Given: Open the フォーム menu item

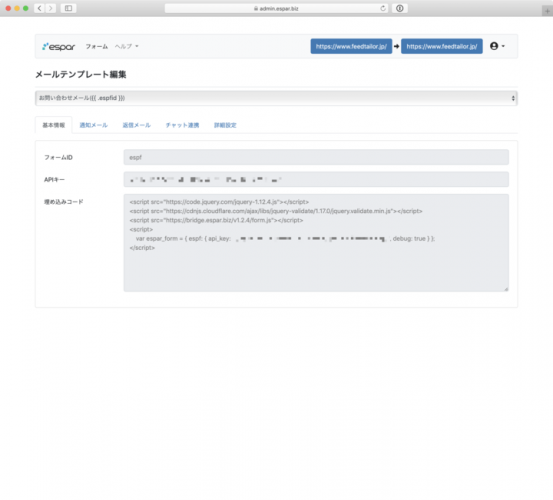Looking at the screenshot, I should pyautogui.click(x=97, y=47).
